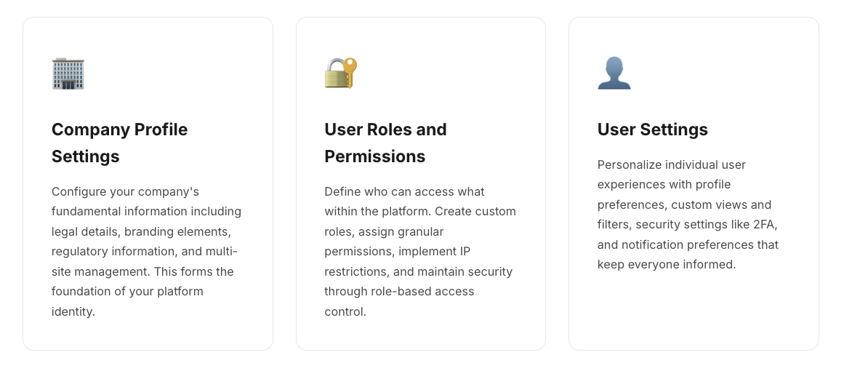This screenshot has width=868, height=371.
Task: Click the User Roles description paragraph
Action: (x=419, y=251)
